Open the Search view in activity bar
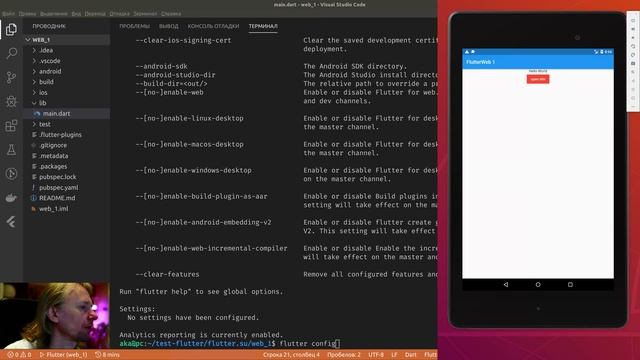Image resolution: width=640 pixels, height=360 pixels. (x=11, y=53)
